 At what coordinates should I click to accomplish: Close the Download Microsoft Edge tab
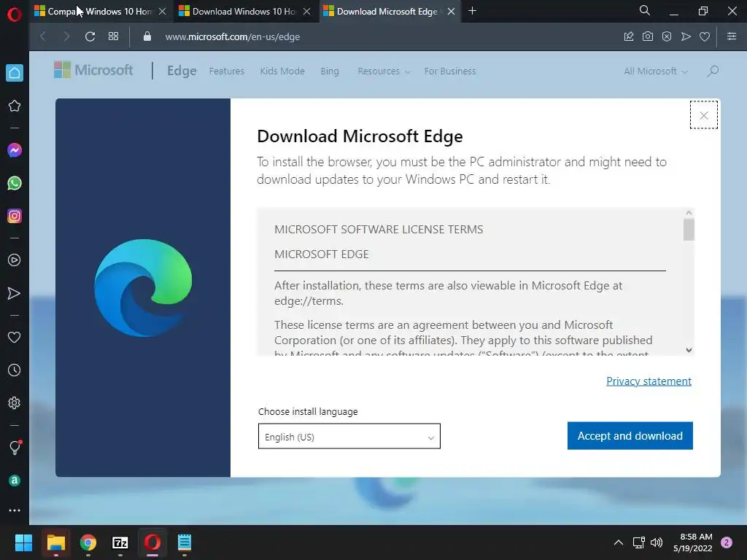click(x=451, y=12)
